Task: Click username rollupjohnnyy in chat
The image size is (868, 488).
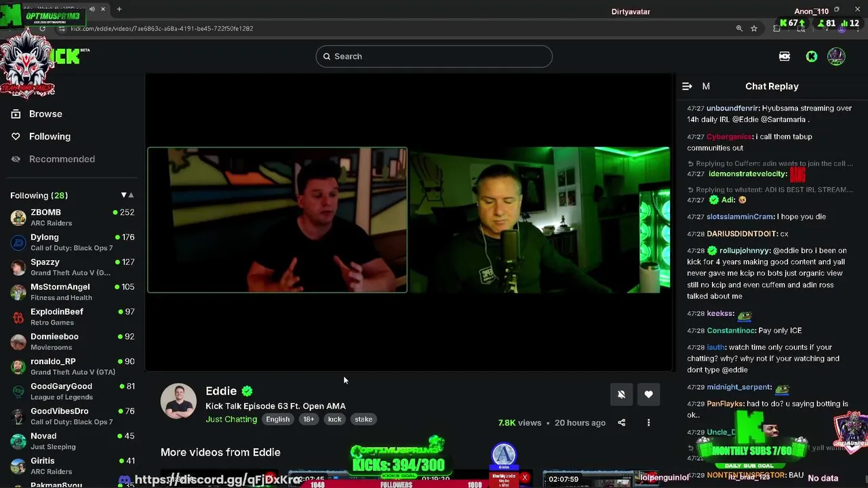Action: [745, 250]
